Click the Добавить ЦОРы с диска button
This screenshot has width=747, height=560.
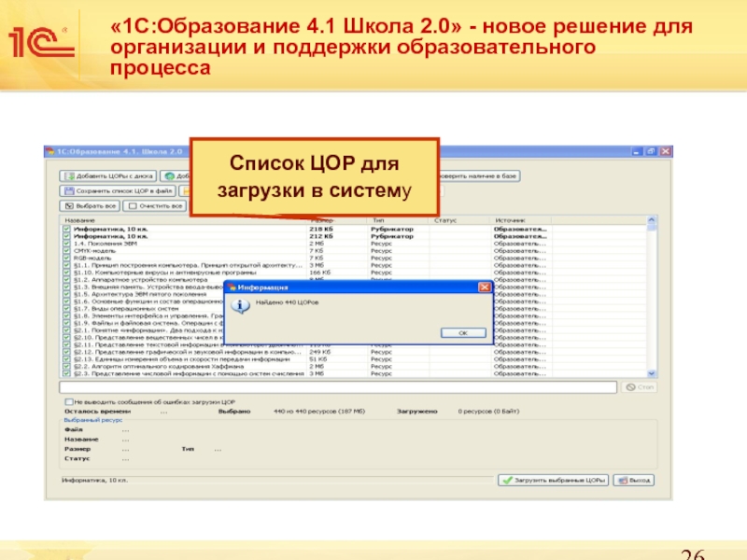click(x=107, y=176)
